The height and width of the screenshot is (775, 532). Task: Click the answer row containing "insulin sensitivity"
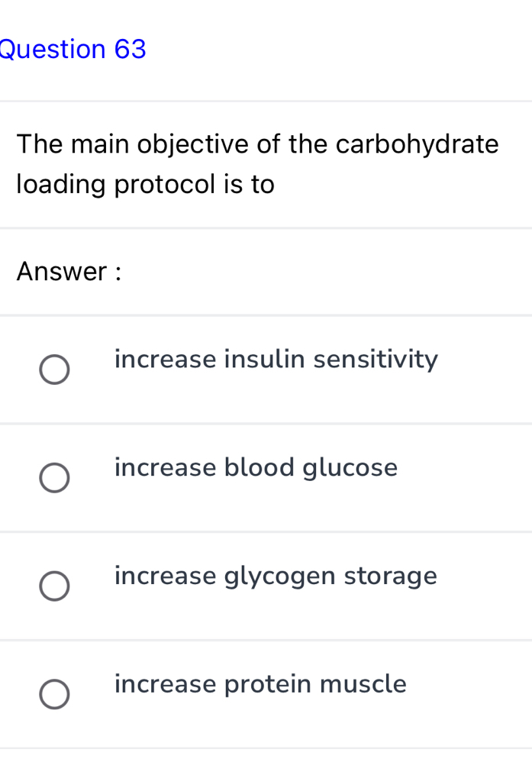click(276, 359)
